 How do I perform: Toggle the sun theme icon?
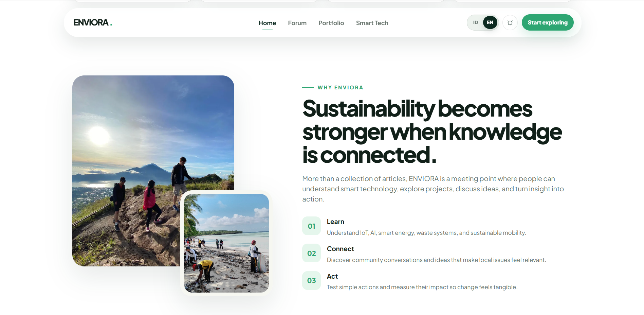[x=510, y=23]
